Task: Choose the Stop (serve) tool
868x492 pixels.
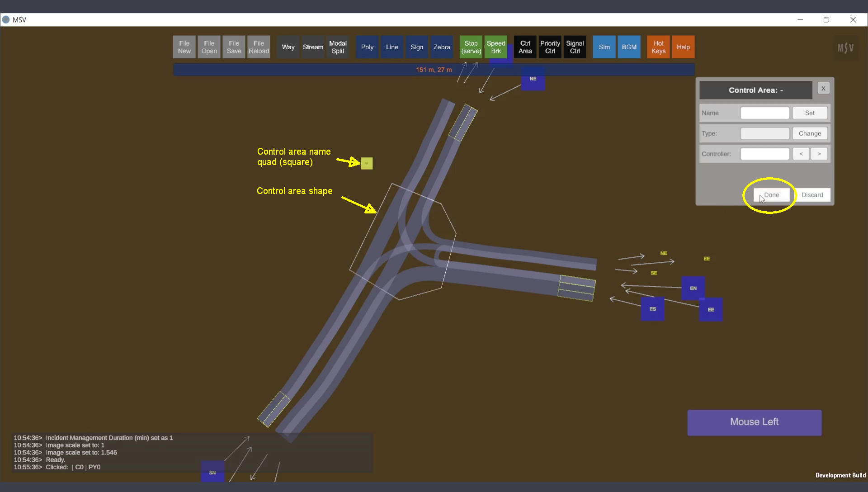Action: pyautogui.click(x=471, y=47)
